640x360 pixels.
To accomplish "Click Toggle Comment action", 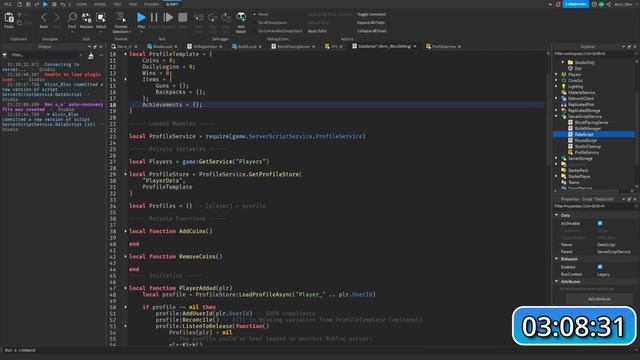I will (371, 14).
